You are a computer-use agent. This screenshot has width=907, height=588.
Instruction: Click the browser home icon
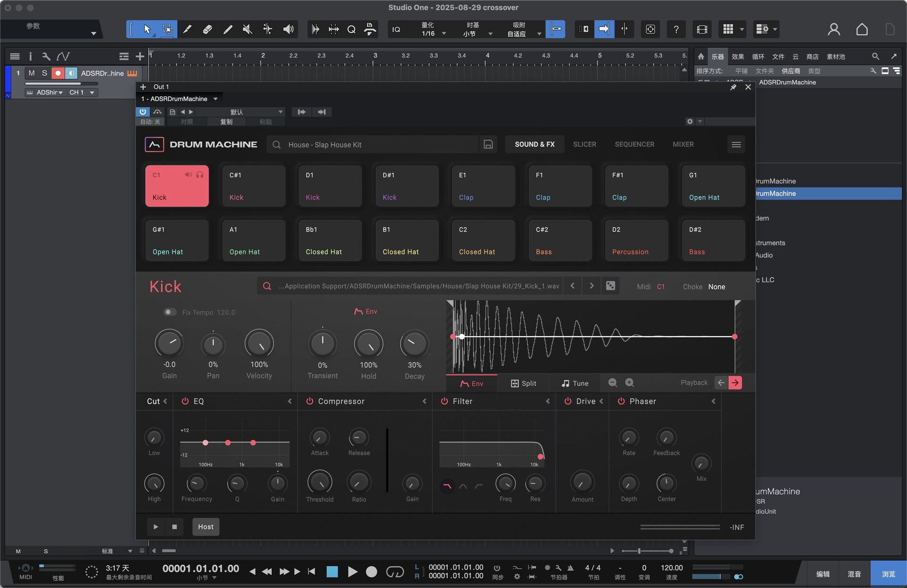point(701,57)
